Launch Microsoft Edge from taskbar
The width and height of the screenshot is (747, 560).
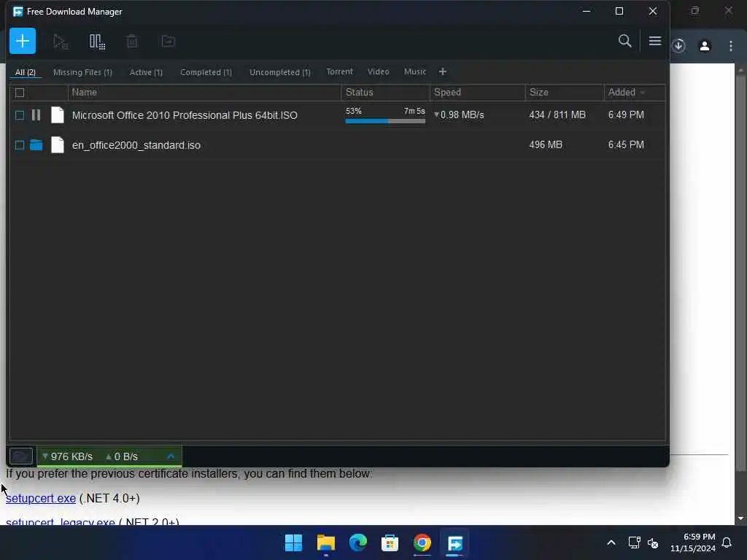[x=357, y=542]
